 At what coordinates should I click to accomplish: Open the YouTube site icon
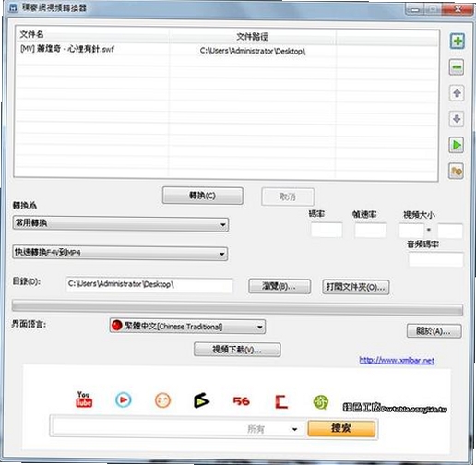click(84, 399)
